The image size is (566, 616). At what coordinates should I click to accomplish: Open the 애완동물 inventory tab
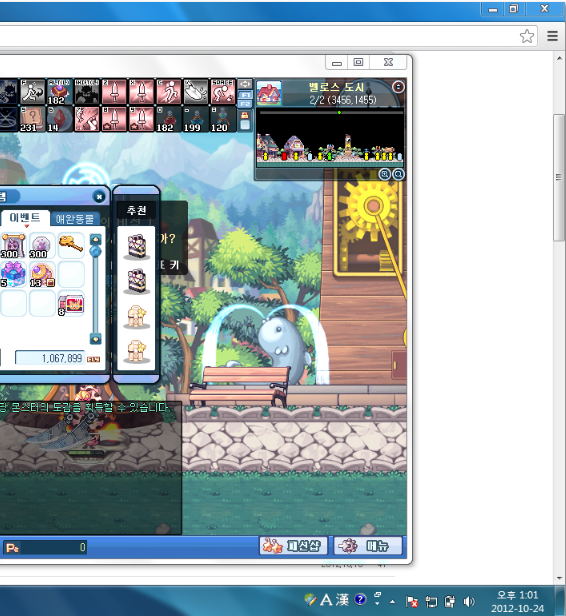coord(75,219)
